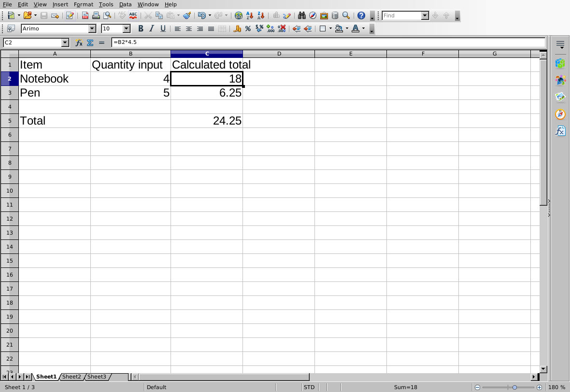Viewport: 570px width, 392px height.
Task: Click the formula equals icon
Action: (x=101, y=42)
